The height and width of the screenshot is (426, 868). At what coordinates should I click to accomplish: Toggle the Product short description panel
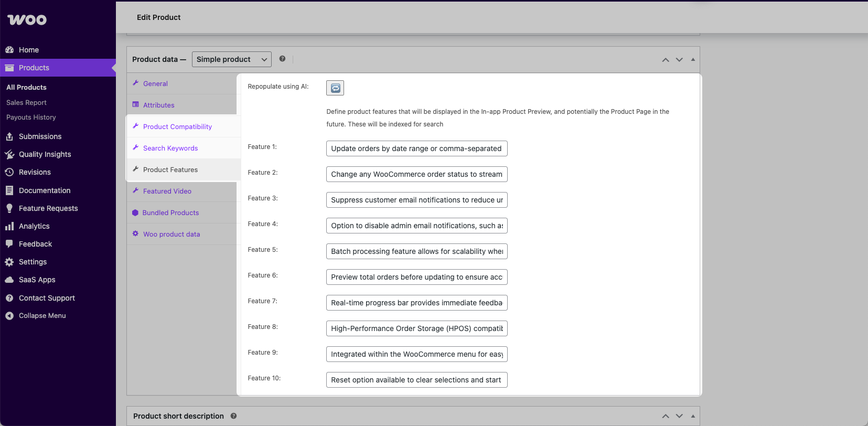[x=693, y=416]
